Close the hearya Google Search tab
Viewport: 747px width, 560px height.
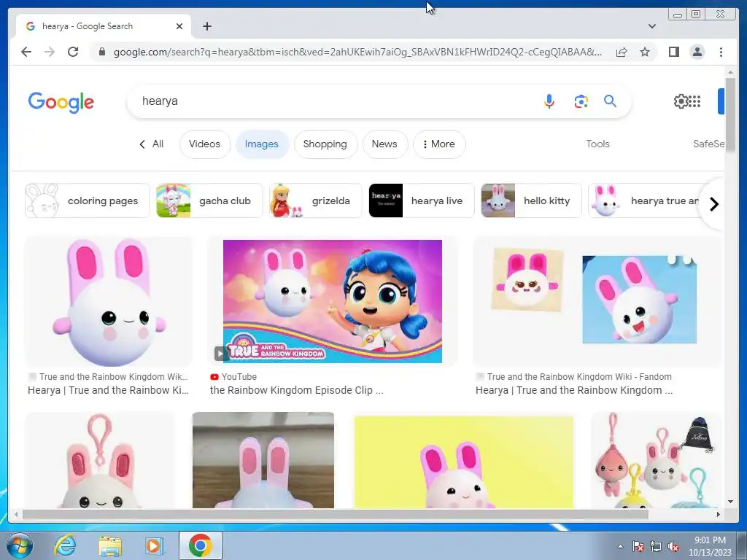[179, 26]
